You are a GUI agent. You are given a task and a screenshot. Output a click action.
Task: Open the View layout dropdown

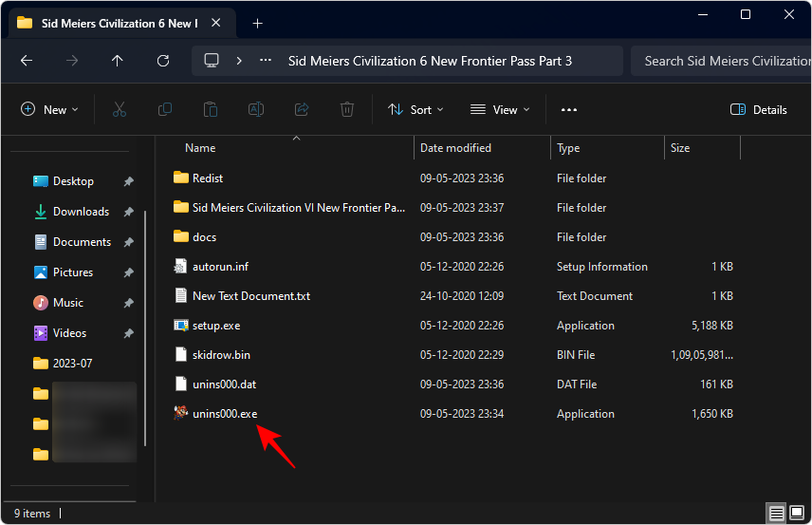(500, 109)
